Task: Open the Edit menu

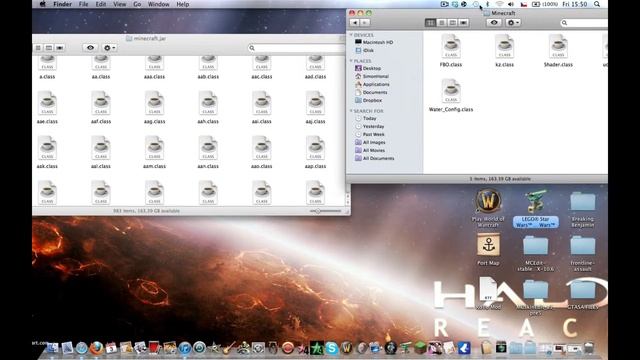Action: tap(100, 4)
